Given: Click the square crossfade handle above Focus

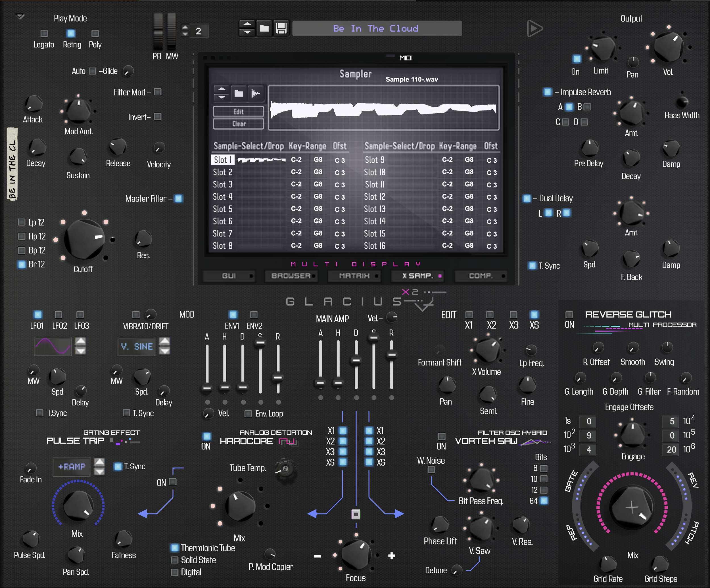Looking at the screenshot, I should point(356,514).
